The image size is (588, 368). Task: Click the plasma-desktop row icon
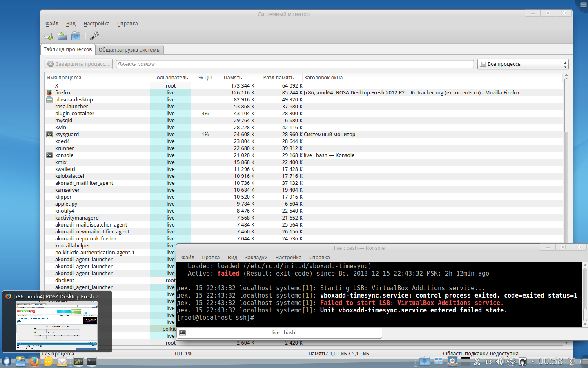coord(49,100)
